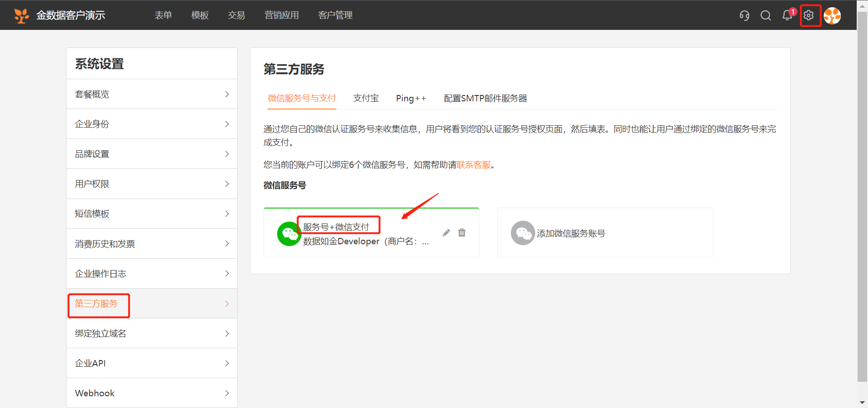Select 第三方服务 in settings sidebar
868x408 pixels.
coord(152,304)
